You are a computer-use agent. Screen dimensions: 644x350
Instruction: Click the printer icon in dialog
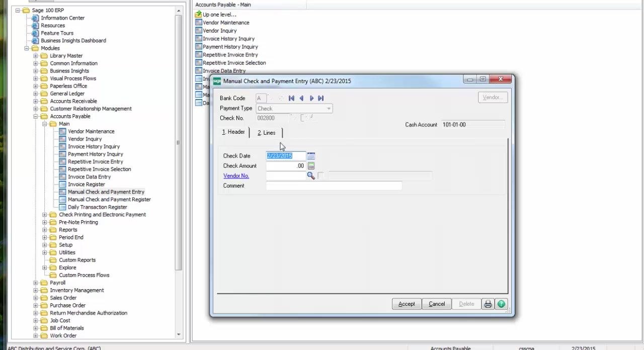pyautogui.click(x=488, y=304)
